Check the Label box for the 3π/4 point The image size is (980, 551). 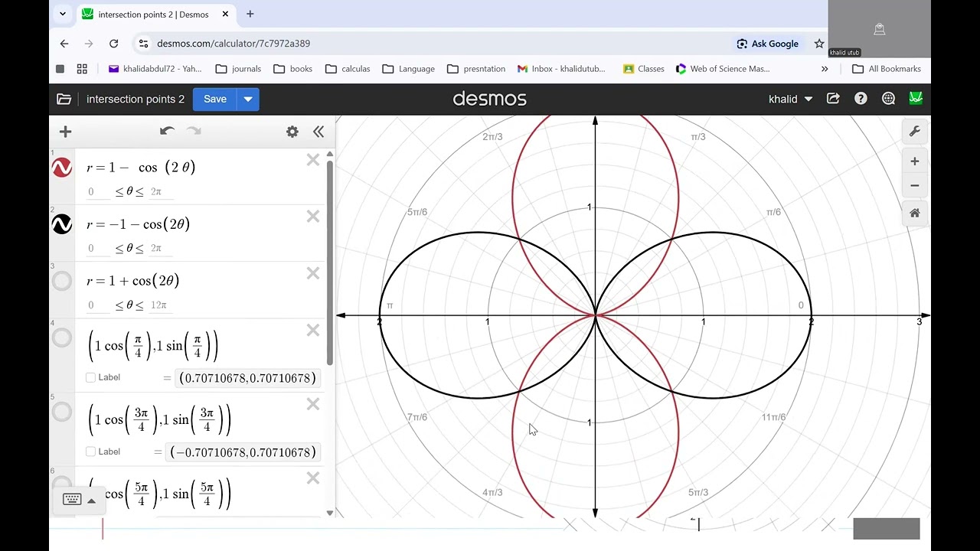tap(91, 452)
